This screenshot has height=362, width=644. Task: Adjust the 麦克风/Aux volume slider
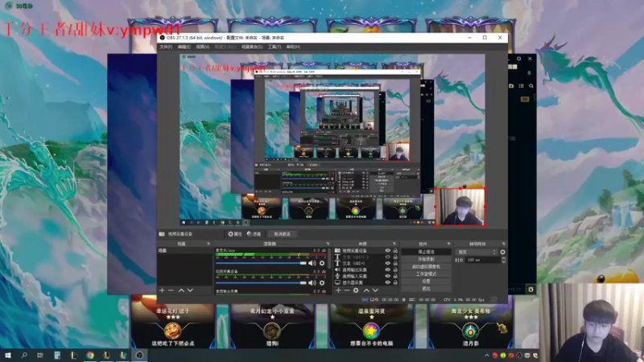tap(261, 263)
